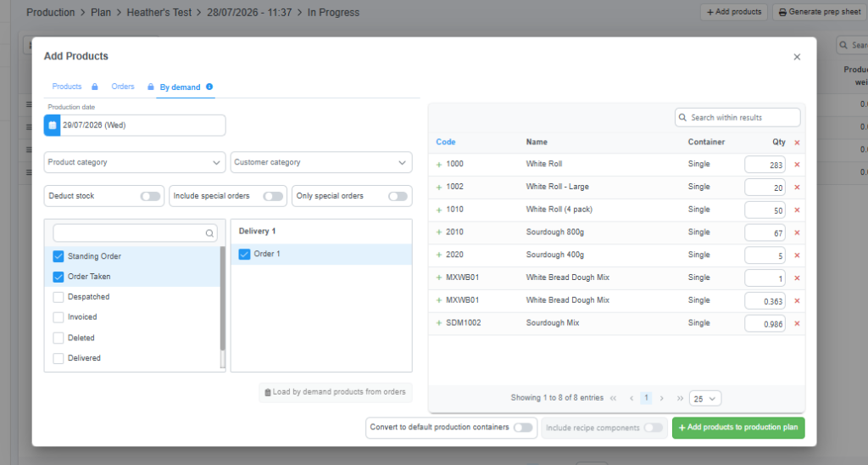
Task: Edit quantity 50 for White Roll (4 pack)
Action: pyautogui.click(x=765, y=210)
